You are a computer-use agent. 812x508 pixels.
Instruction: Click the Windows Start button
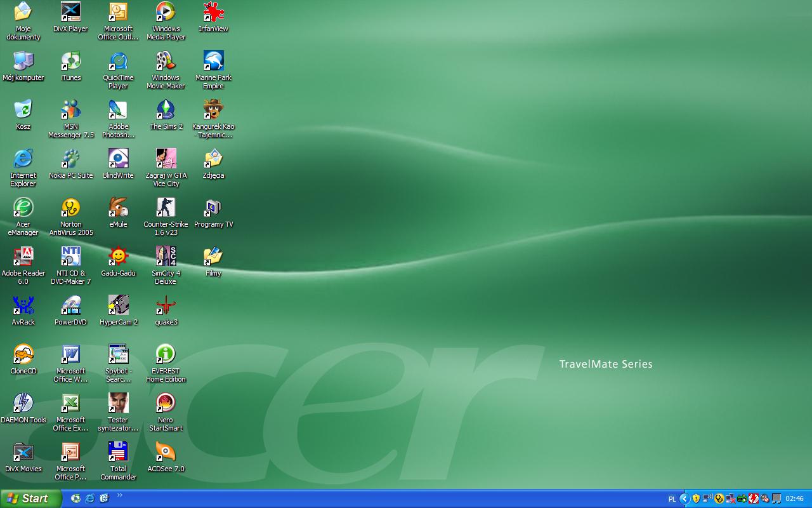click(x=29, y=498)
